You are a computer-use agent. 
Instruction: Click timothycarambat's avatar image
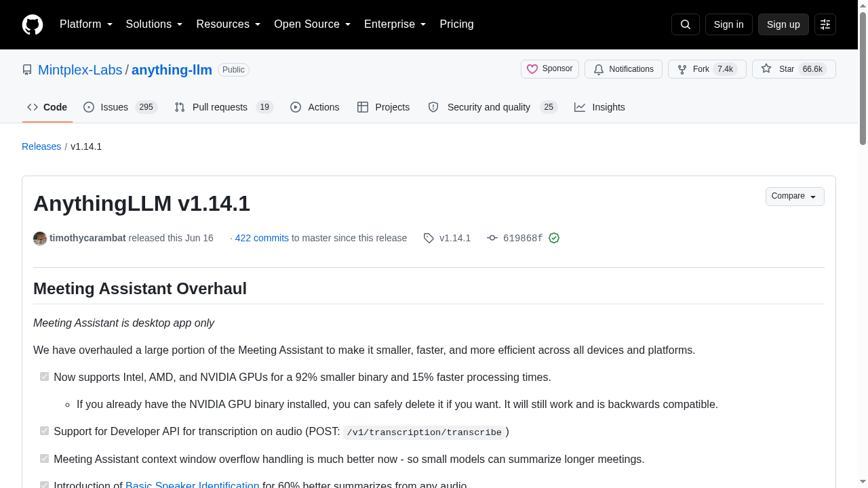(x=40, y=238)
